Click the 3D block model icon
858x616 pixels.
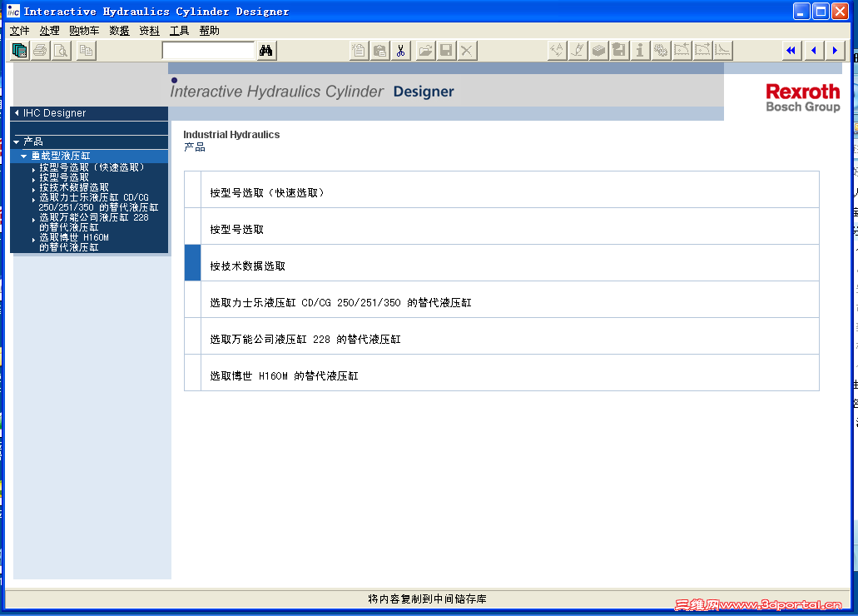[598, 51]
